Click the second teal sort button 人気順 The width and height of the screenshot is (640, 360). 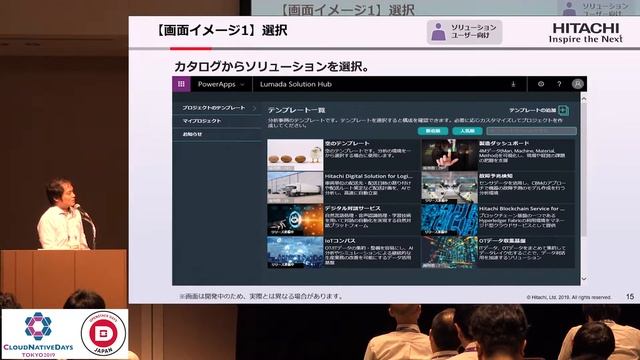click(467, 131)
